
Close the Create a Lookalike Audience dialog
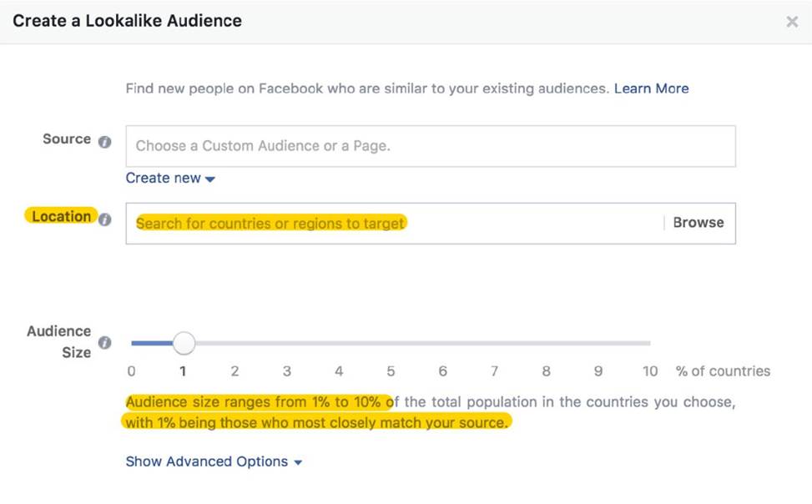792,22
